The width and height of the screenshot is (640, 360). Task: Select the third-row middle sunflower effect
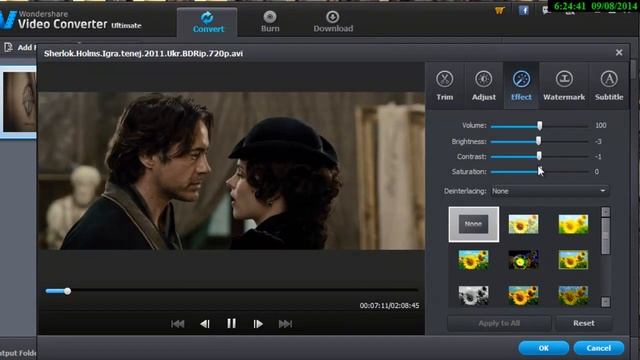[523, 296]
